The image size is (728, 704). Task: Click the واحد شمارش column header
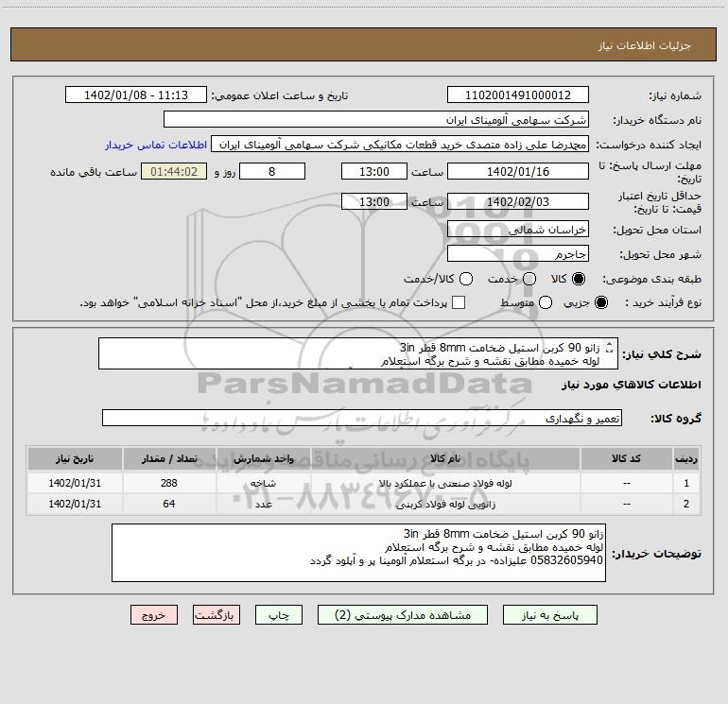[x=263, y=458]
